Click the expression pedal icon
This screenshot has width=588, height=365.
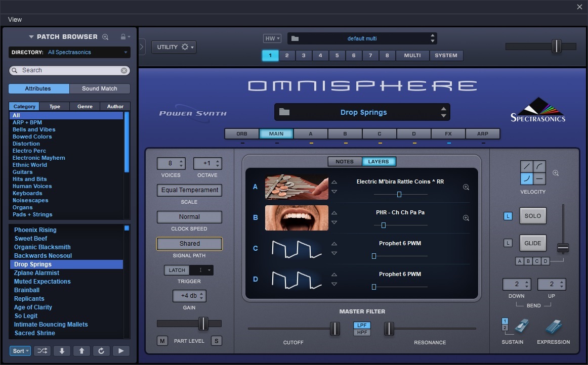[553, 326]
